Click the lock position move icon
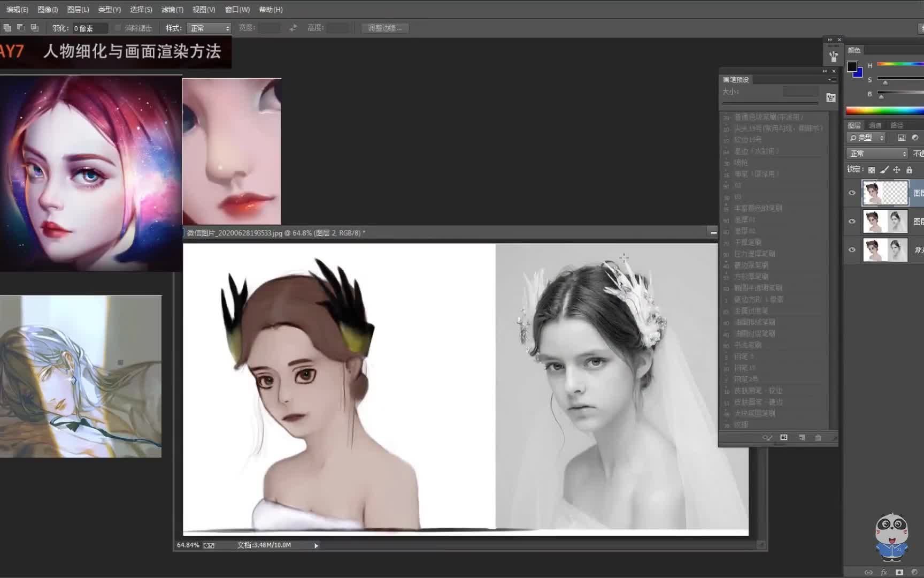924x578 pixels. tap(897, 170)
